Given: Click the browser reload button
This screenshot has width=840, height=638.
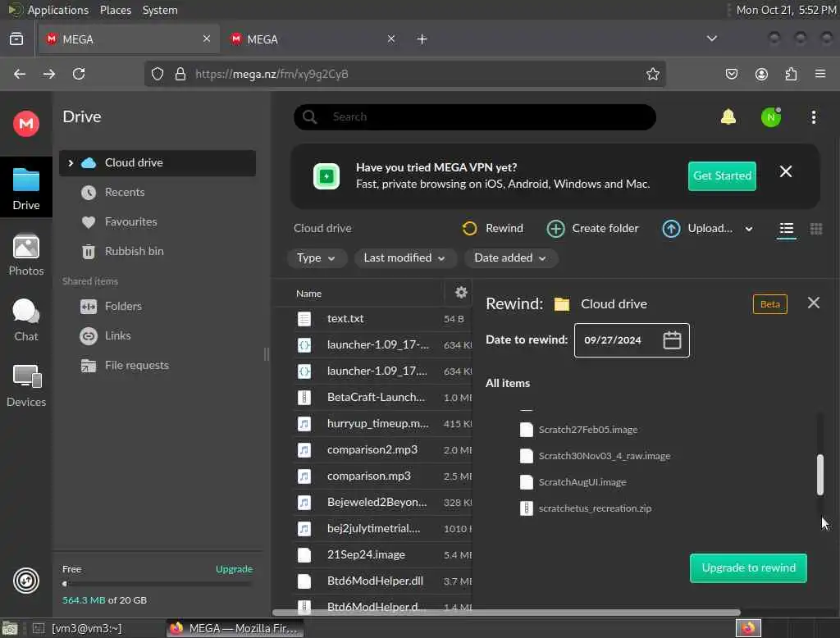Looking at the screenshot, I should coord(79,74).
